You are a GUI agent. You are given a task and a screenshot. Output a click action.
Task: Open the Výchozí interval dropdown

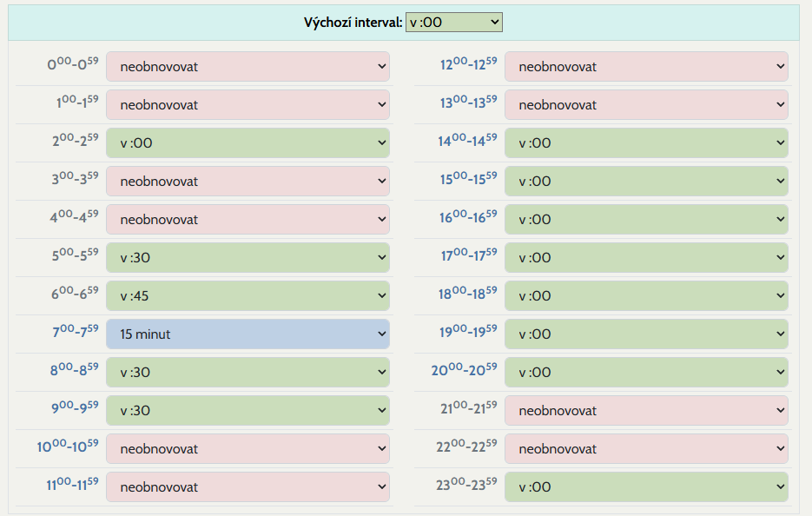pos(453,23)
